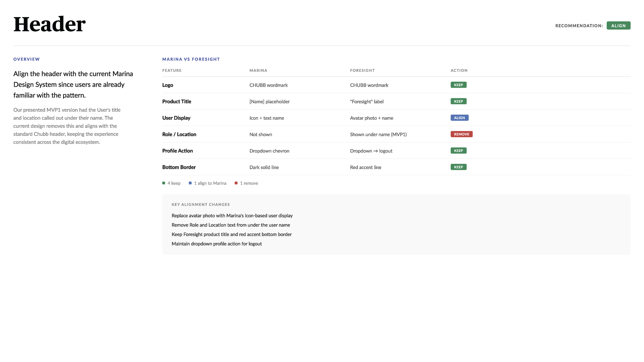Click the MARINA column header
Image resolution: width=644 pixels, height=362 pixels.
click(x=258, y=71)
